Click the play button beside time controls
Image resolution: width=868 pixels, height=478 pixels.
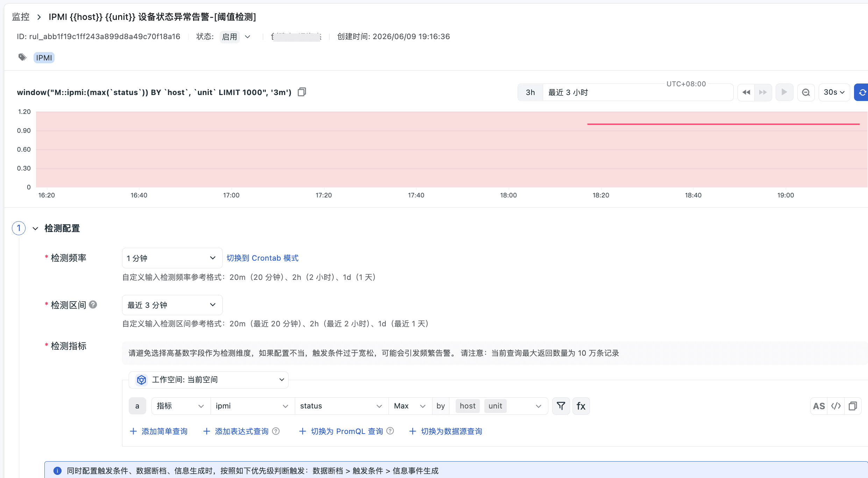click(x=784, y=92)
